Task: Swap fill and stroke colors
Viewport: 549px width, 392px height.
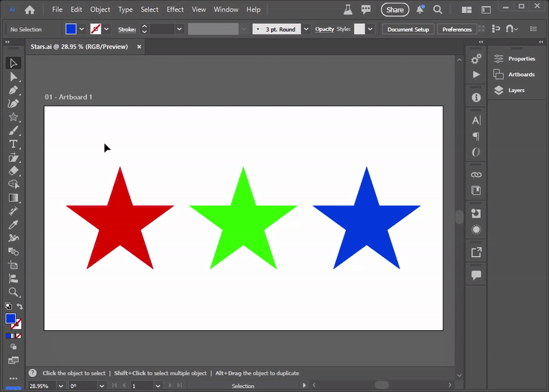Action: click(20, 307)
